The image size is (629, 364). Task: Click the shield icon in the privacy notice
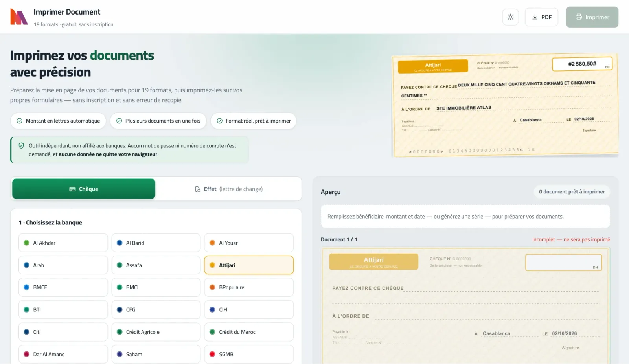point(21,146)
